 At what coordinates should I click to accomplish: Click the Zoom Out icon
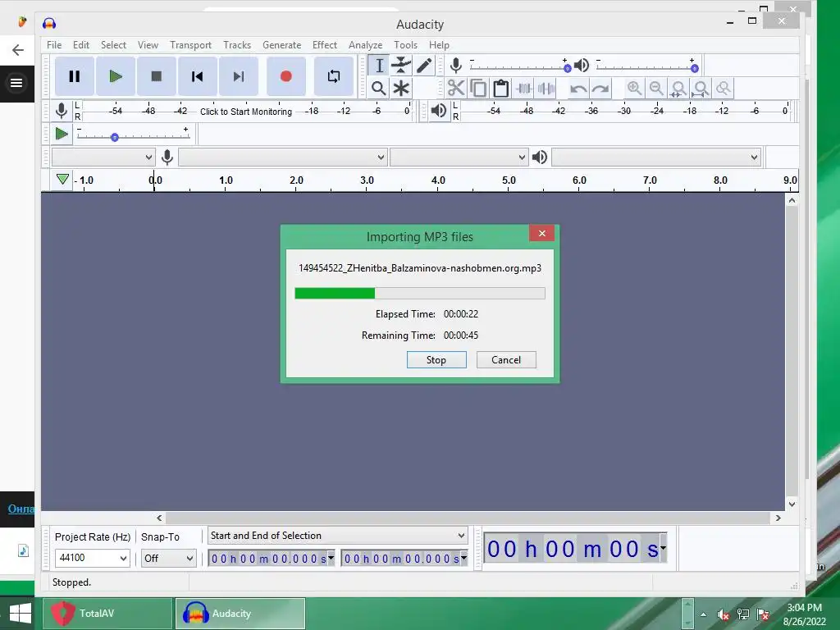point(656,88)
